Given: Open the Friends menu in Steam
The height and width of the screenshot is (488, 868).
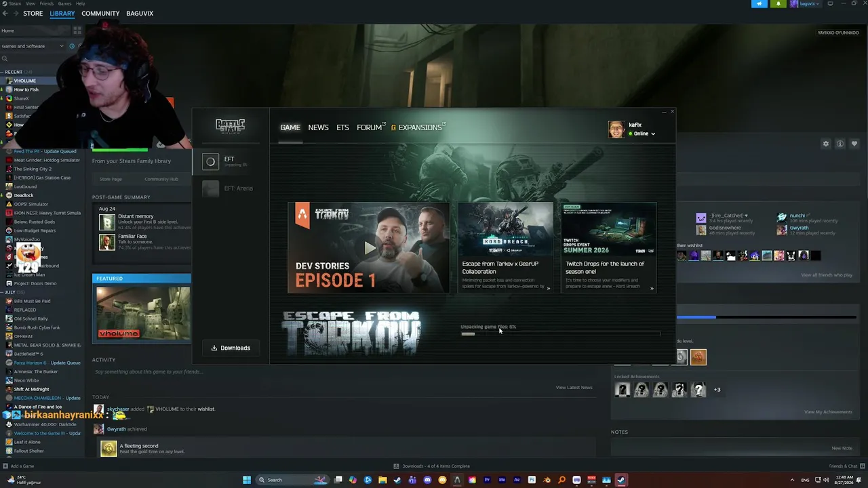Looking at the screenshot, I should point(46,3).
